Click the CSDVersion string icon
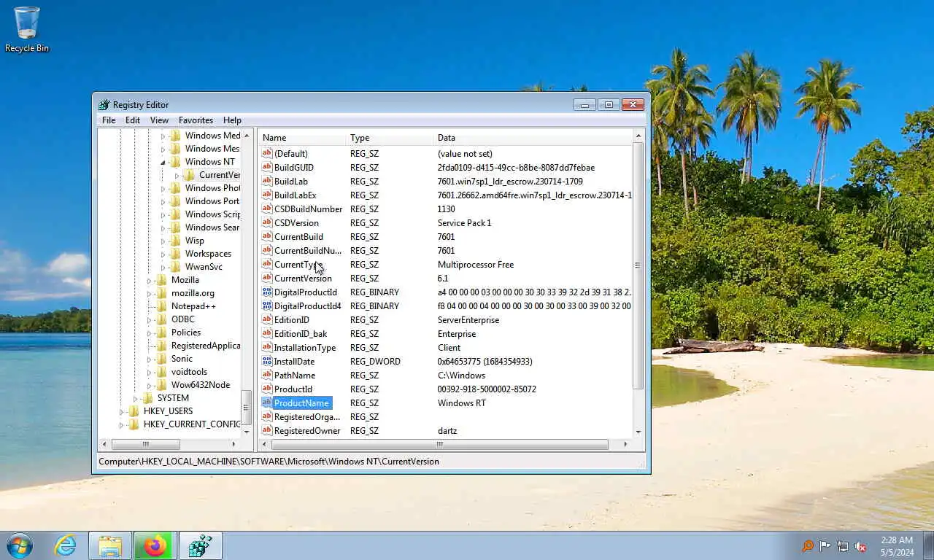Viewport: 934px width, 560px height. click(x=267, y=223)
